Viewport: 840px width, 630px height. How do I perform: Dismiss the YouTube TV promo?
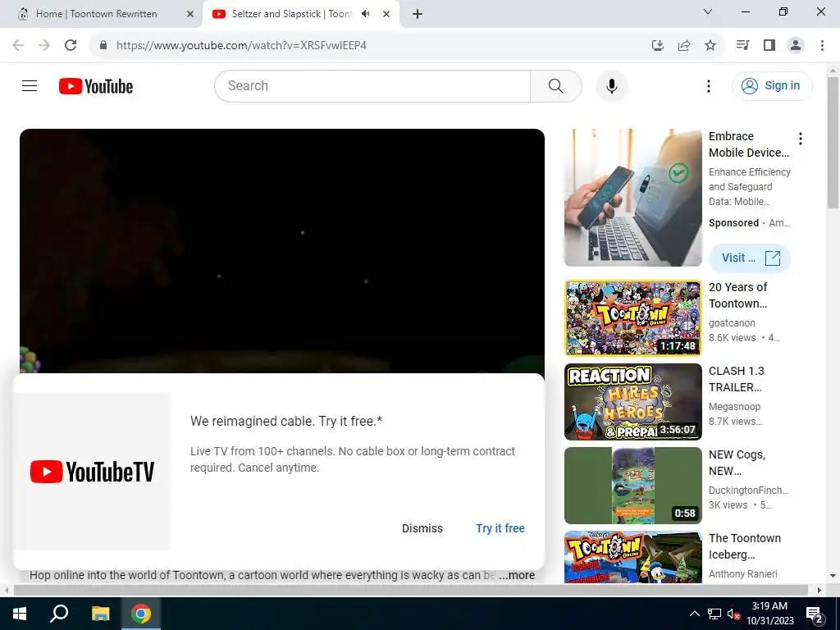coord(422,528)
